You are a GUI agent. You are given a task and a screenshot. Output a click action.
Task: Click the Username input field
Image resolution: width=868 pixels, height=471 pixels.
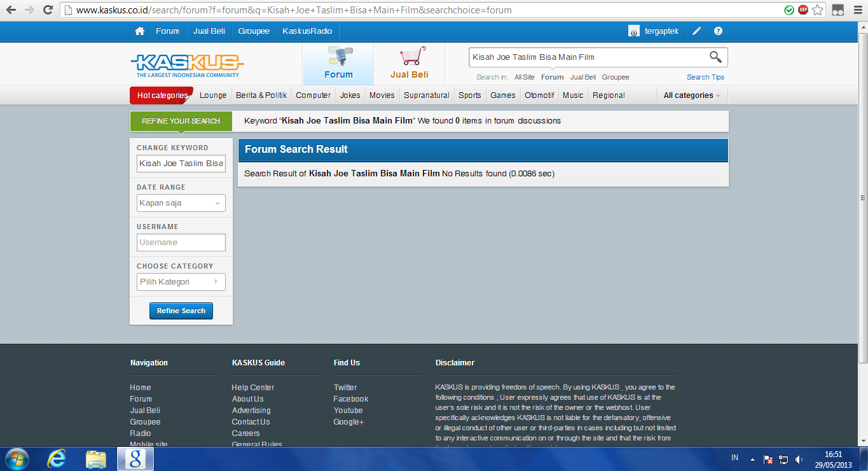[181, 243]
